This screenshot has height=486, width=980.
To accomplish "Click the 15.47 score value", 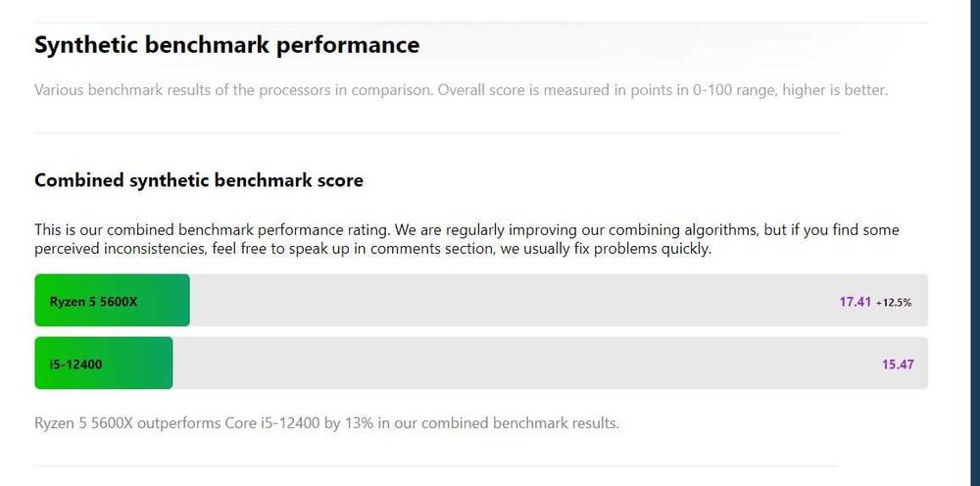I will [x=898, y=364].
